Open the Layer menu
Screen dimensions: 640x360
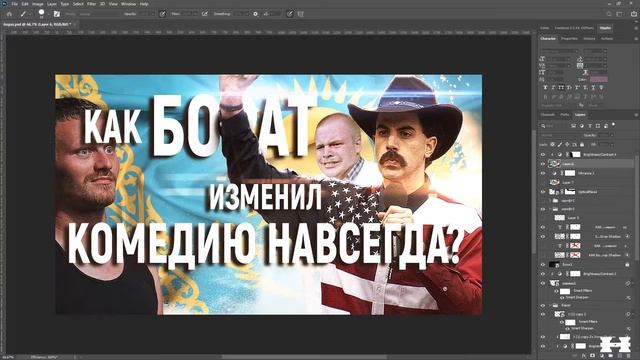pos(52,4)
